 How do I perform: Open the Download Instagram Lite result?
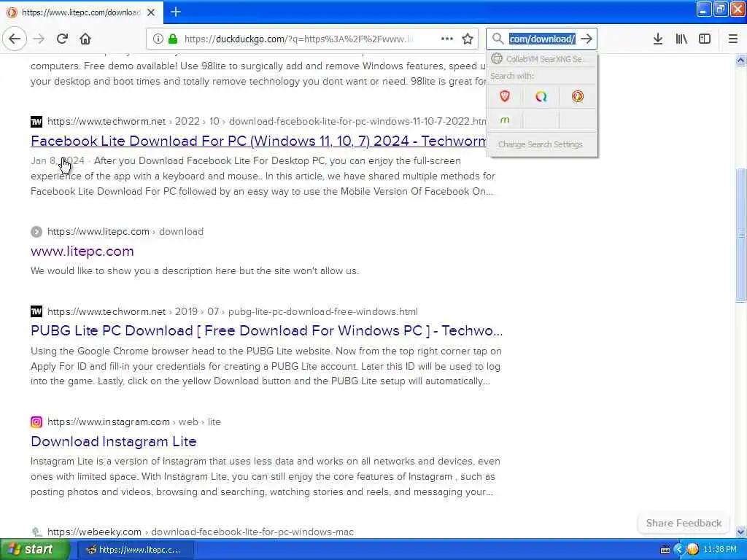coord(113,441)
